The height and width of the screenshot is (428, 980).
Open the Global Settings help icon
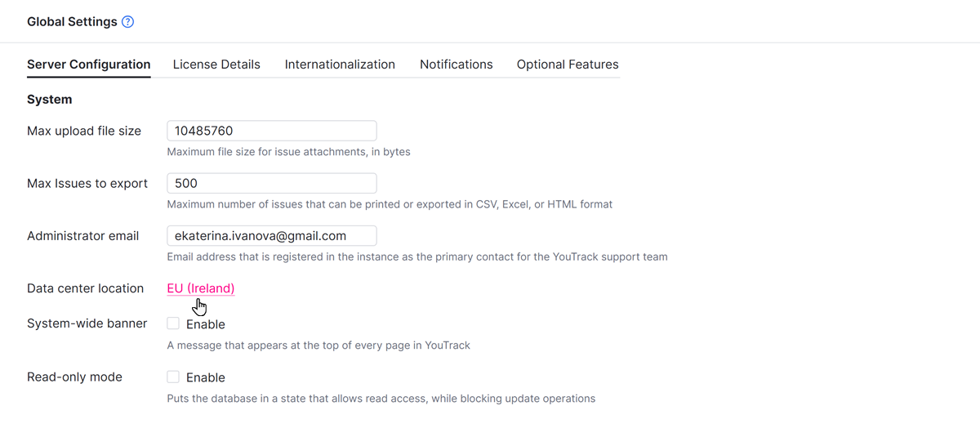pyautogui.click(x=127, y=22)
